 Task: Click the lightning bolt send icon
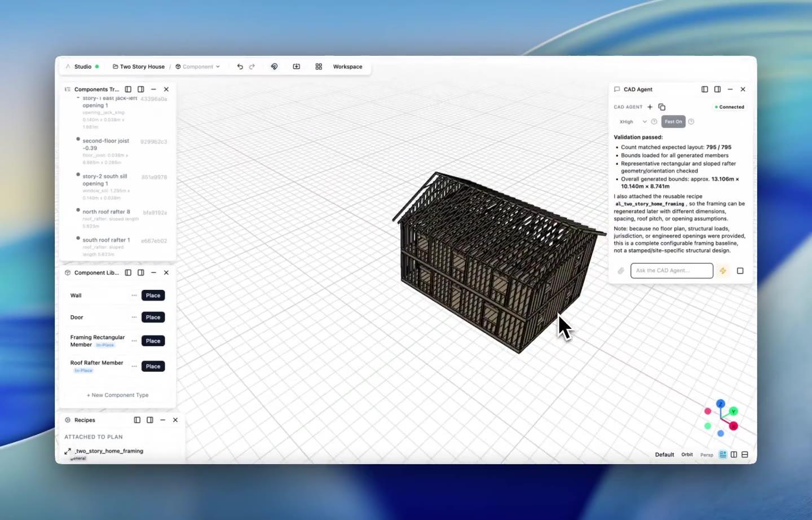(x=723, y=271)
